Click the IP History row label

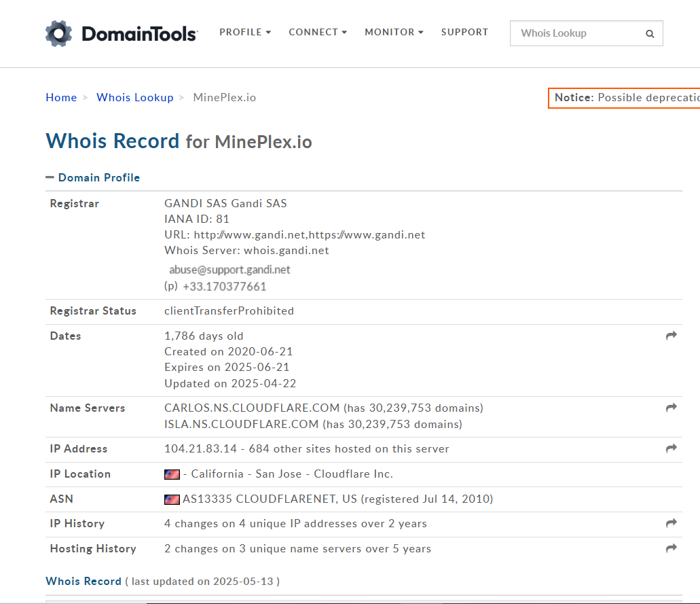click(77, 524)
